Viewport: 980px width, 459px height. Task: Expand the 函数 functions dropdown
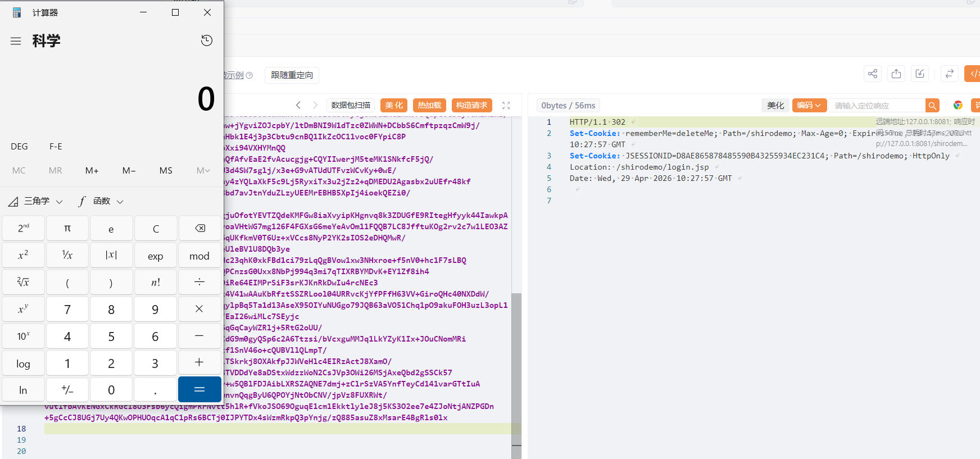[x=101, y=201]
